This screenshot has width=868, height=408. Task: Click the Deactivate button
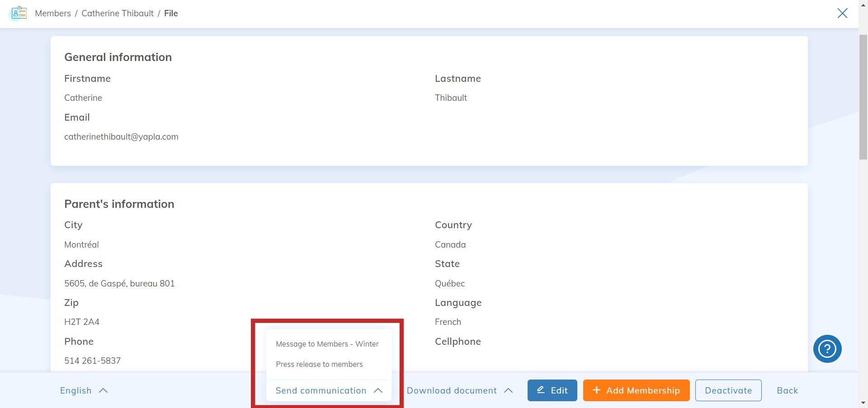[x=728, y=390]
